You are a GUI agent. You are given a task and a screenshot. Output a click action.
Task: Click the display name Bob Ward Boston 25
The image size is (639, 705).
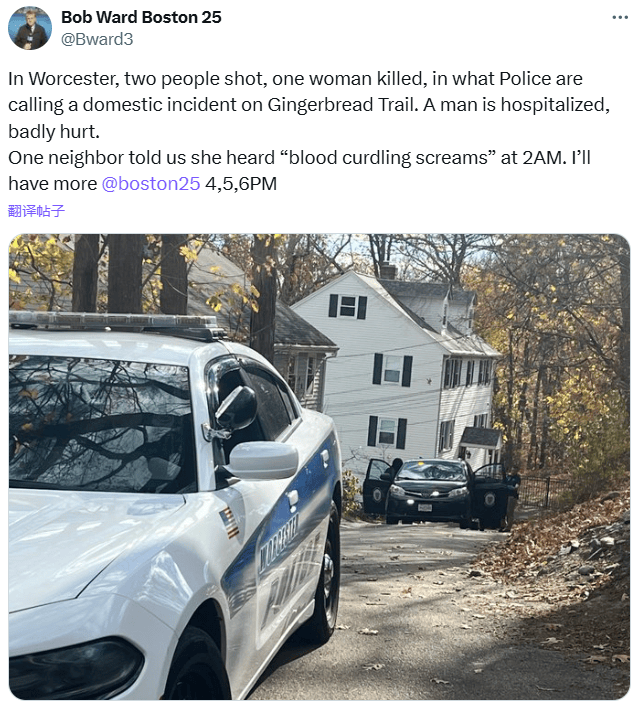pos(141,17)
